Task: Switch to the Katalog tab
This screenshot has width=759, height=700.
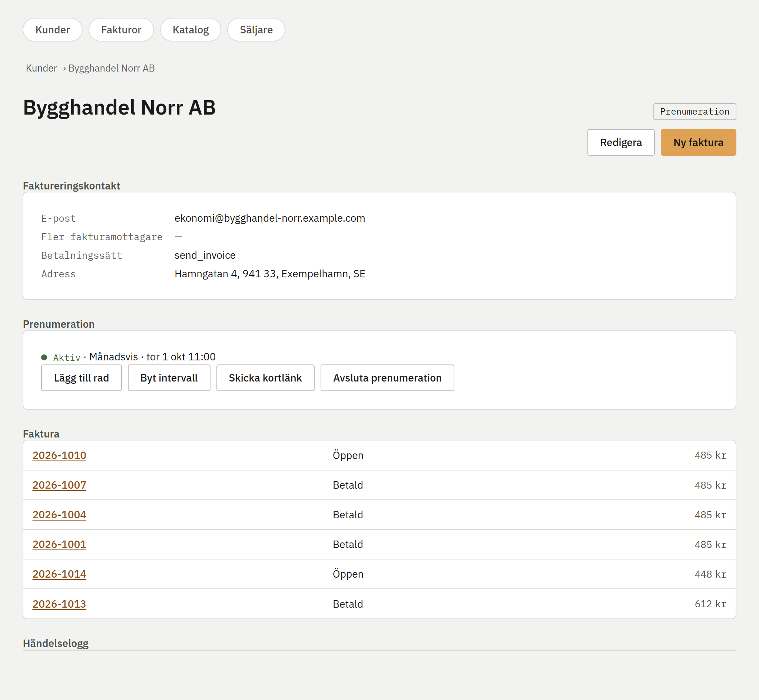Action: (x=190, y=30)
